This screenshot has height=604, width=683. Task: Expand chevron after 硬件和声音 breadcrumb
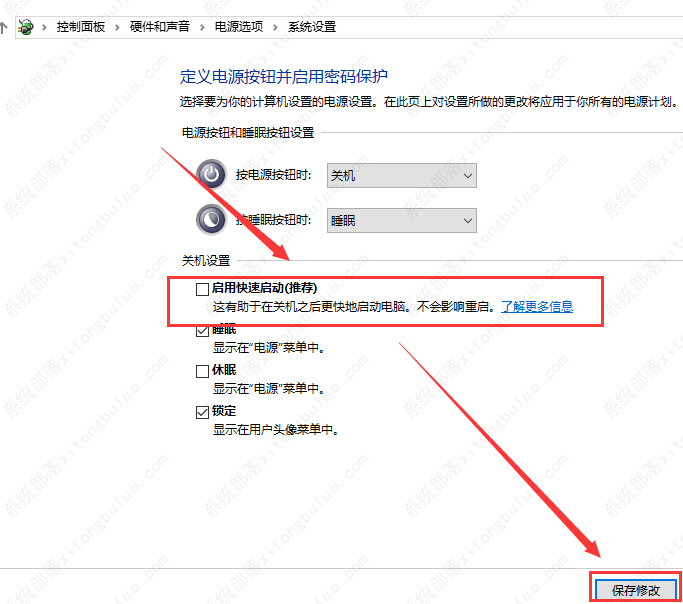(x=202, y=27)
